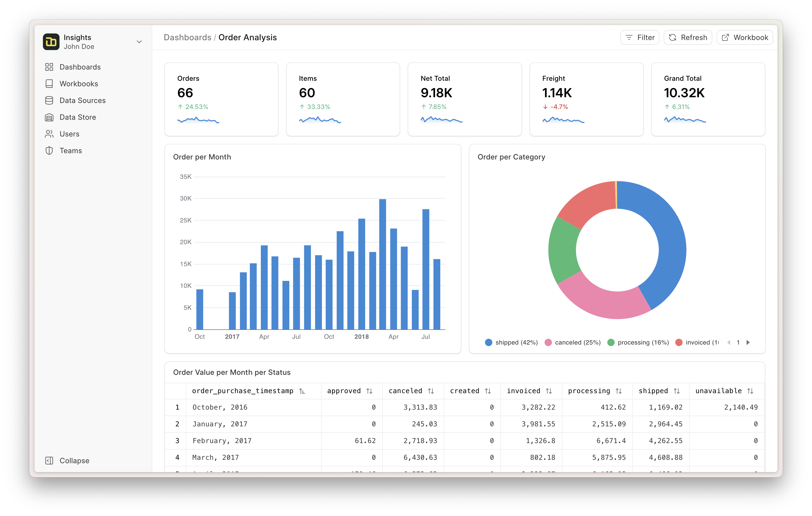The width and height of the screenshot is (812, 516).
Task: Go to Data Sources in sidebar
Action: (x=82, y=100)
